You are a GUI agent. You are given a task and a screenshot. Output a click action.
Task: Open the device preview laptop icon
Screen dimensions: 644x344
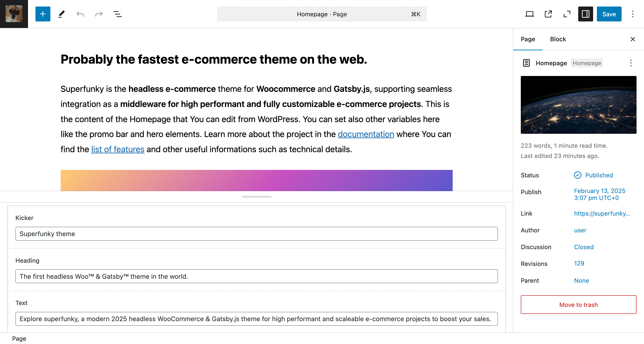point(529,14)
